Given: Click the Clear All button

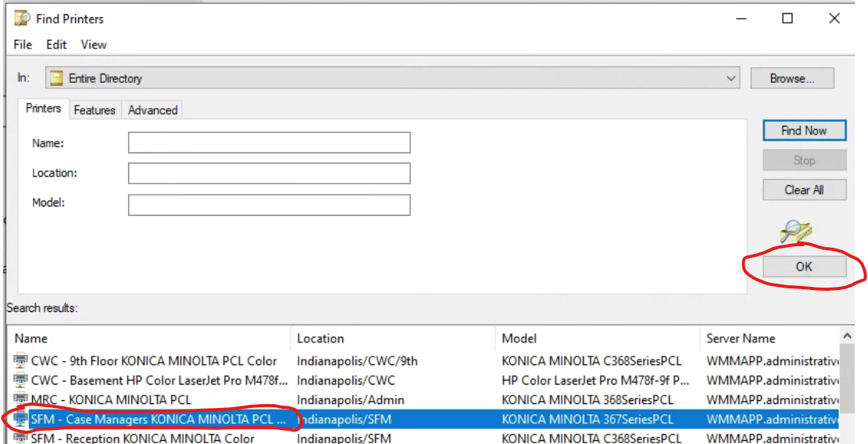Looking at the screenshot, I should [804, 190].
